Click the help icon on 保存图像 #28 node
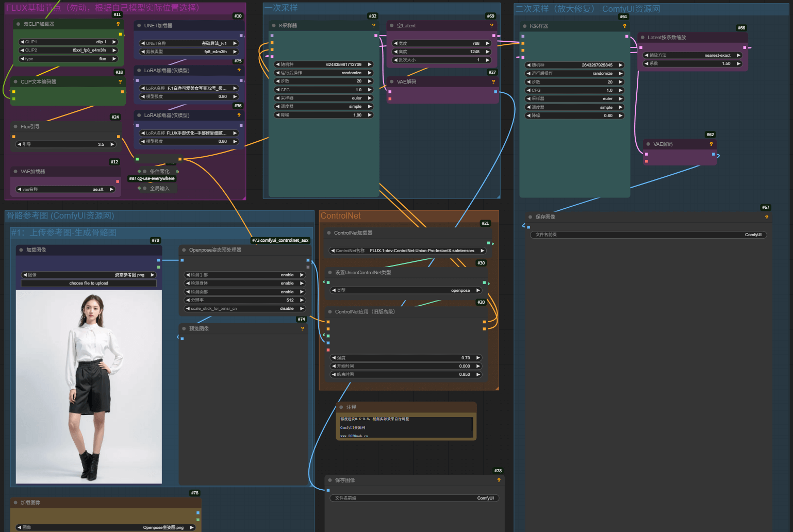The image size is (793, 532). [499, 480]
